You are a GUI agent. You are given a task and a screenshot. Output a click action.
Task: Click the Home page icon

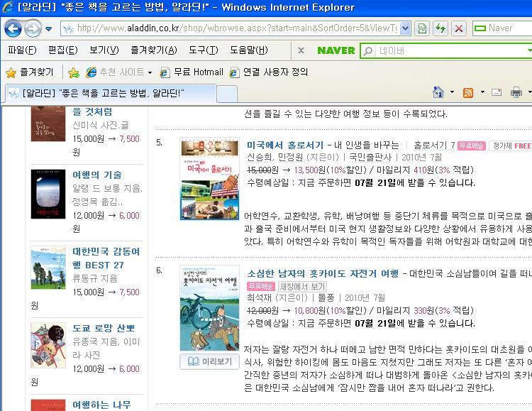[438, 92]
